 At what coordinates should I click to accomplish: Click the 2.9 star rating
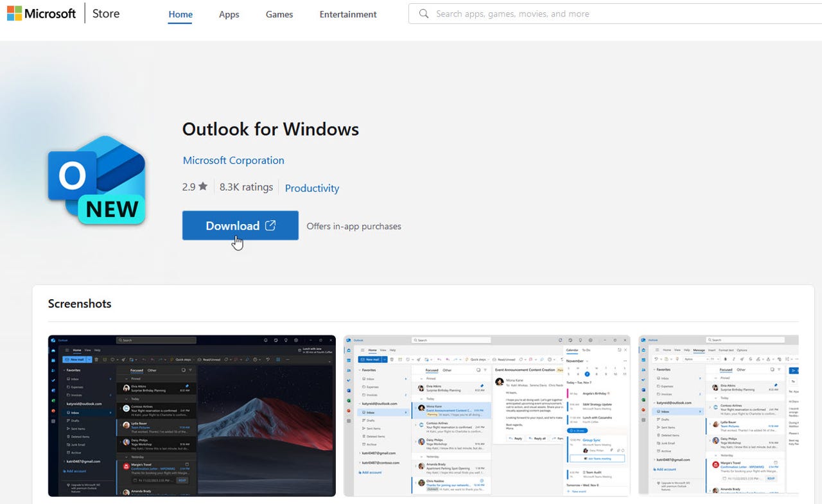pyautogui.click(x=195, y=187)
